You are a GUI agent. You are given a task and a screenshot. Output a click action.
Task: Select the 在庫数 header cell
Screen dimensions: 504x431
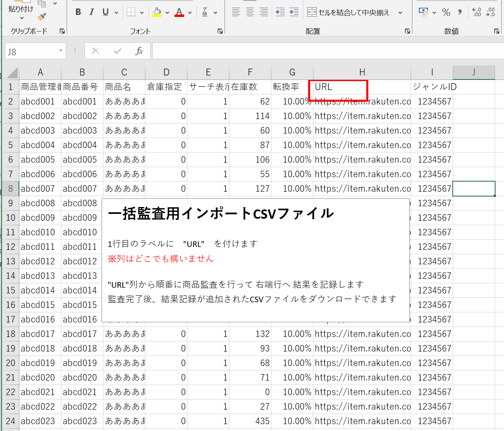point(250,87)
